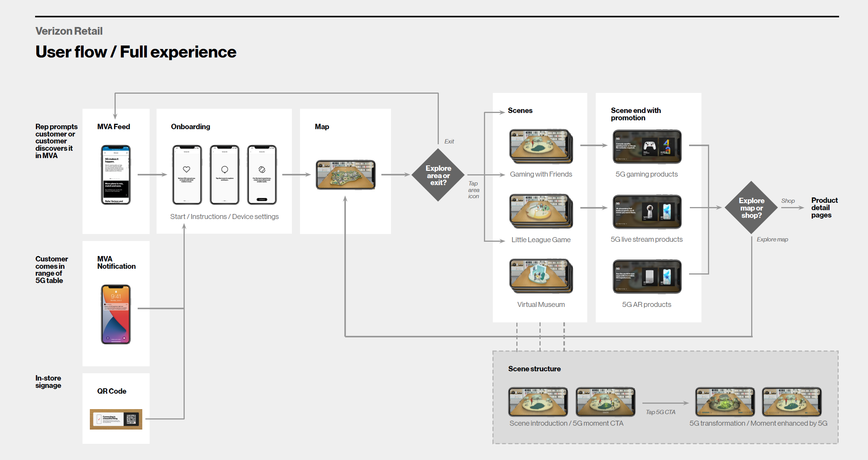Click the Scene introduction phone thumbnail

pyautogui.click(x=538, y=402)
